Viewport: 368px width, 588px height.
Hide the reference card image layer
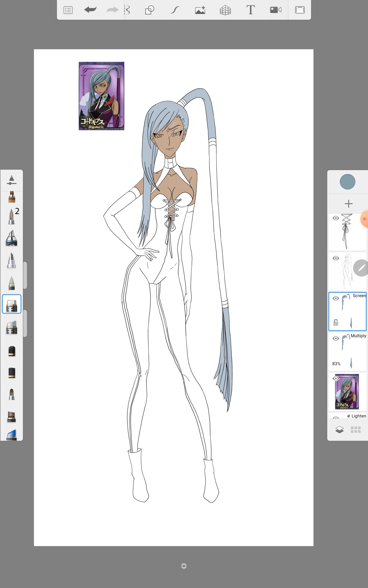[336, 379]
